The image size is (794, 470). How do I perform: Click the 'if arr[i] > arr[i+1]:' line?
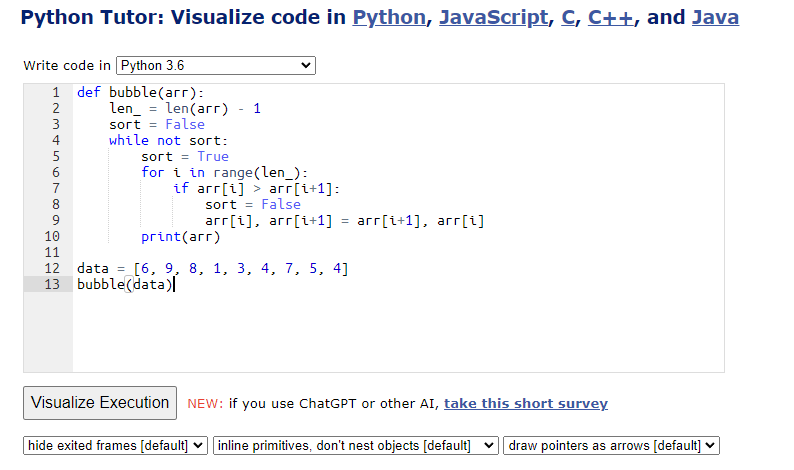point(256,188)
